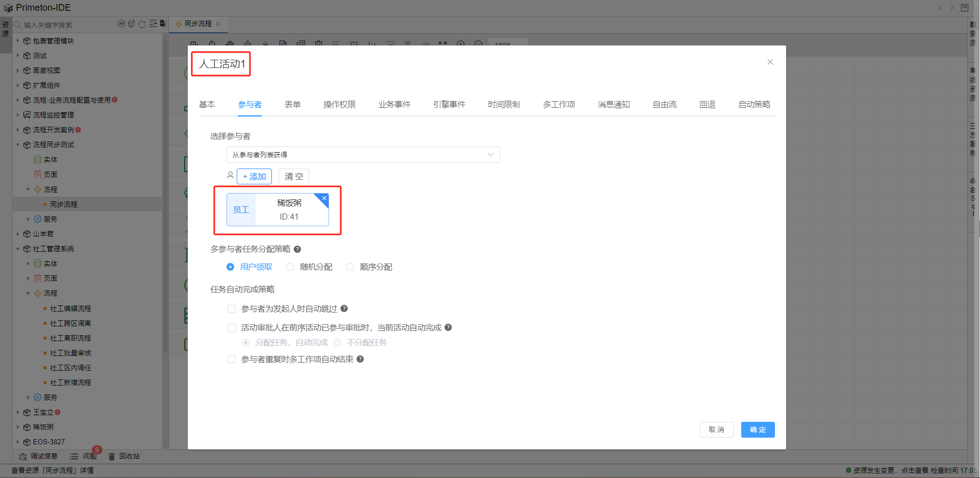This screenshot has width=980, height=478.
Task: Enable 参与者为发起人时自动跳过 checkbox
Action: pos(232,308)
